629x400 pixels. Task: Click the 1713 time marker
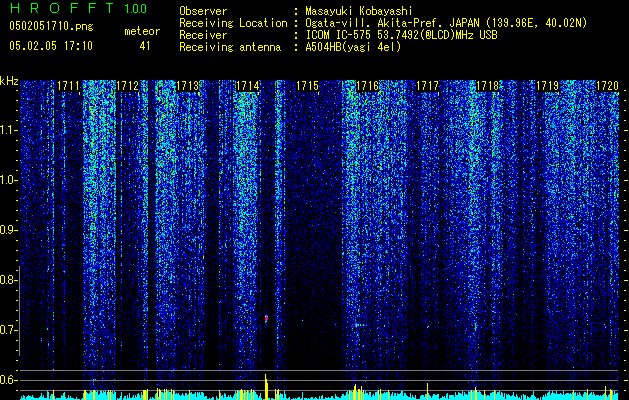187,86
